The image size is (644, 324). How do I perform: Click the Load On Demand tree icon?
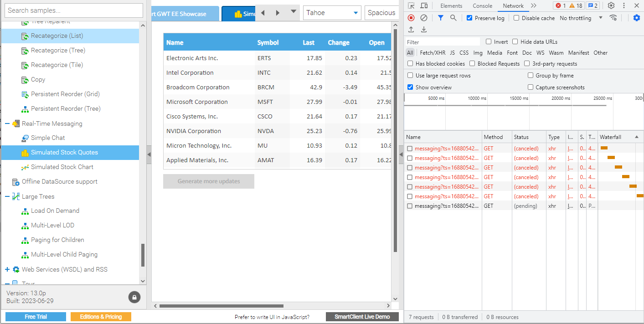25,211
